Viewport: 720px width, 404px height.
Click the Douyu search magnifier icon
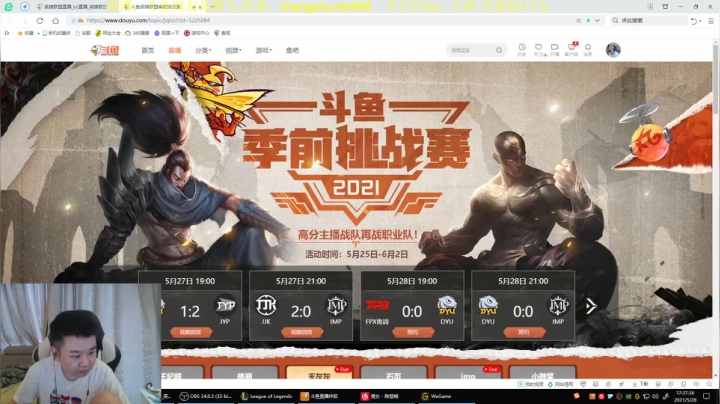point(499,50)
